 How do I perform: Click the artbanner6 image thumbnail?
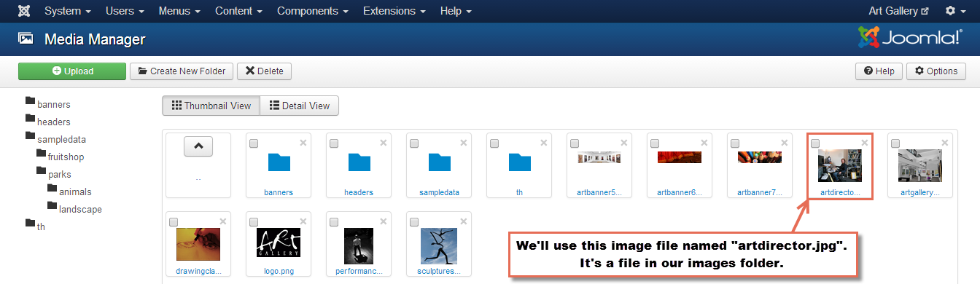680,157
